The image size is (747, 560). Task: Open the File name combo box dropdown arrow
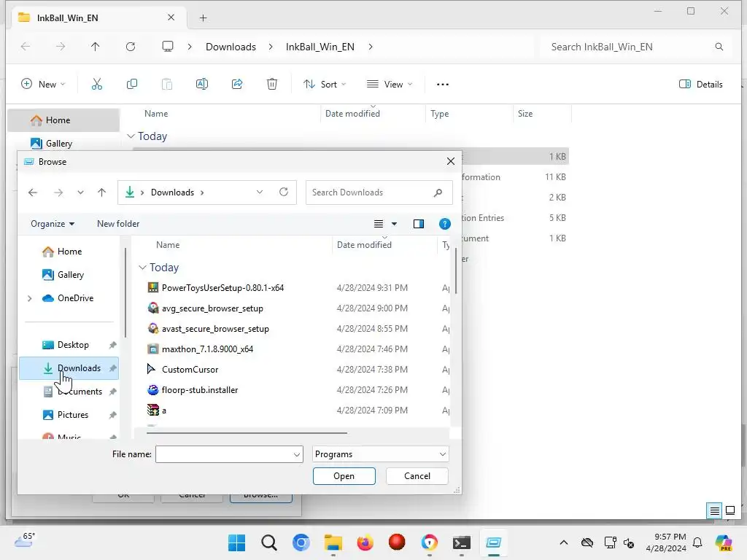click(297, 455)
